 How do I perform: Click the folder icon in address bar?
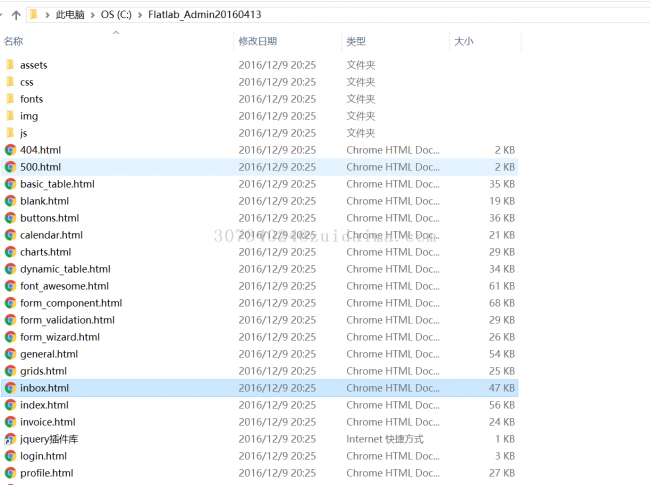34,15
